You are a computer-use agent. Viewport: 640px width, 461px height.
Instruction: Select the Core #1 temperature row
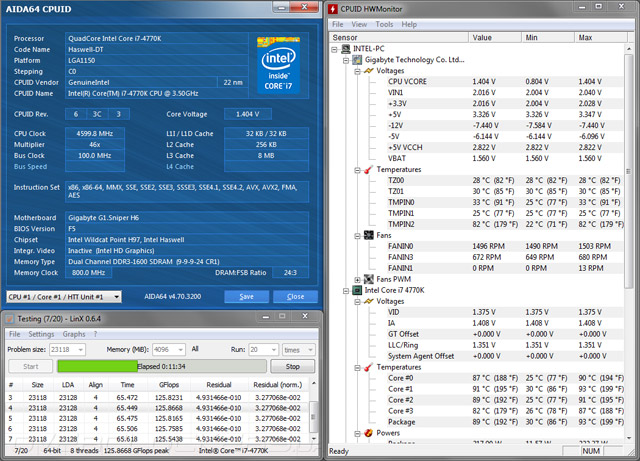pyautogui.click(x=504, y=389)
